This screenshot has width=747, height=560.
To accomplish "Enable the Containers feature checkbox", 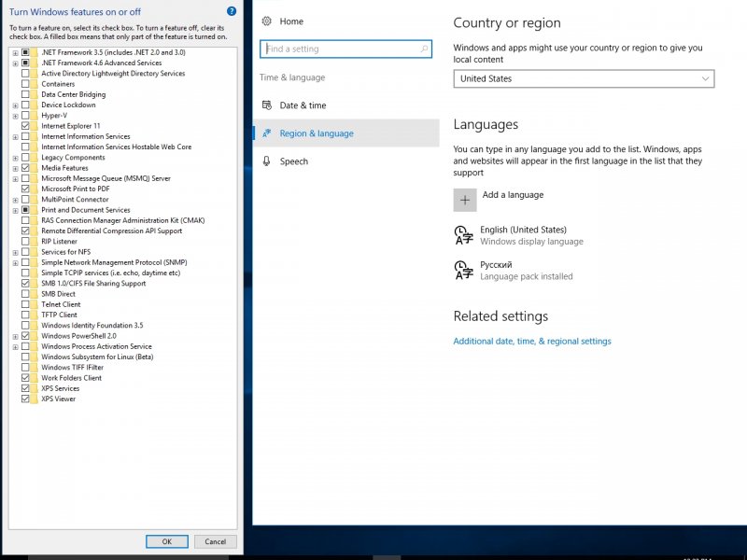I will [25, 84].
